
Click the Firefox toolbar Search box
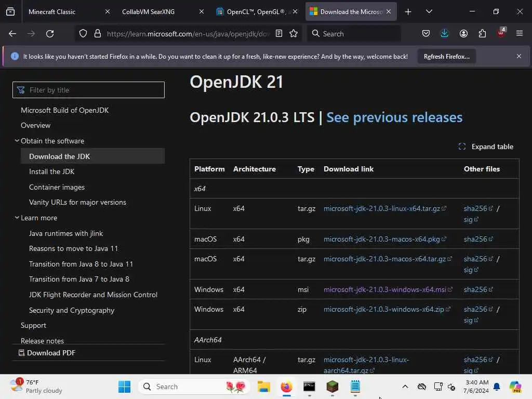(353, 34)
